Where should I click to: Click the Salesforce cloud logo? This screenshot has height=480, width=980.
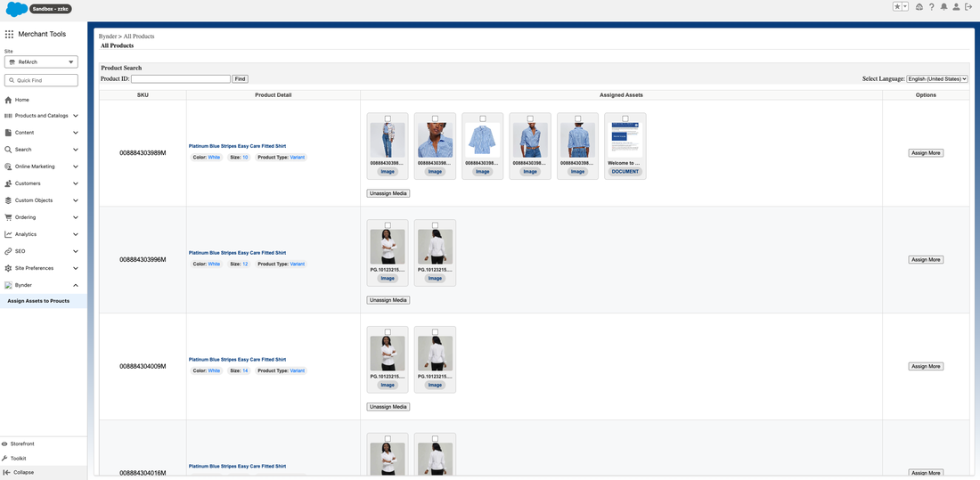(16, 10)
